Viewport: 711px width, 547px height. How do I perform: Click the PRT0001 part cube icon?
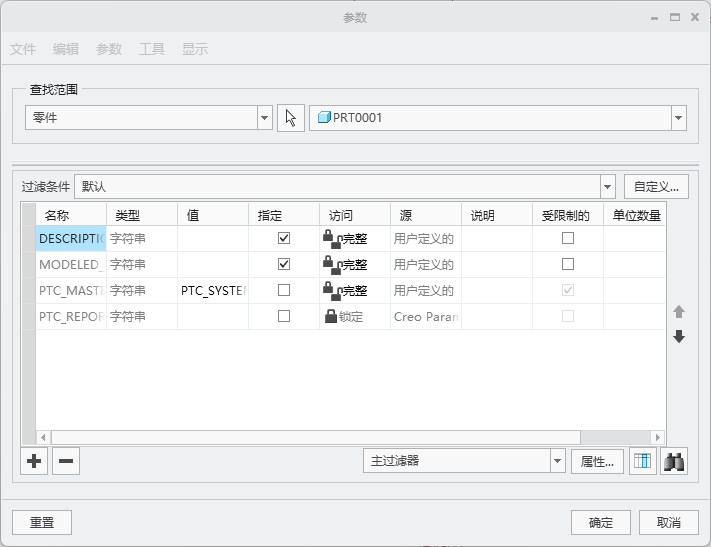[x=324, y=117]
